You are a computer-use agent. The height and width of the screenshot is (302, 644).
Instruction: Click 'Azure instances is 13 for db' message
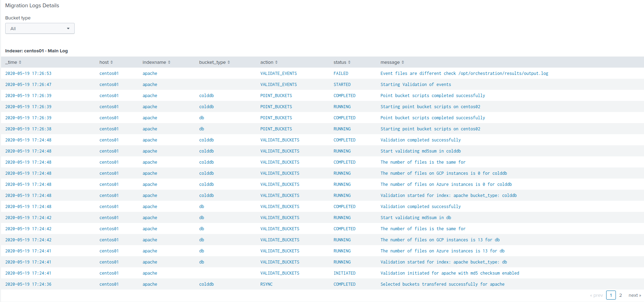[442, 251]
